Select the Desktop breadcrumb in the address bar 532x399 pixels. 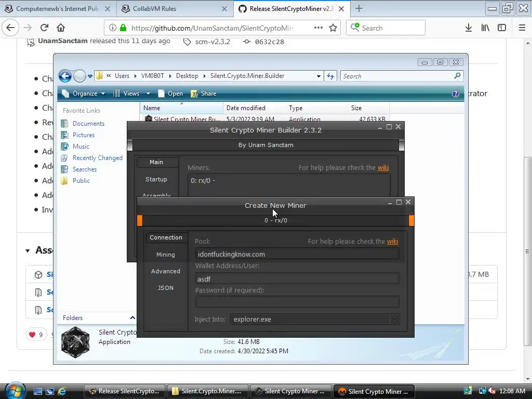(x=187, y=76)
